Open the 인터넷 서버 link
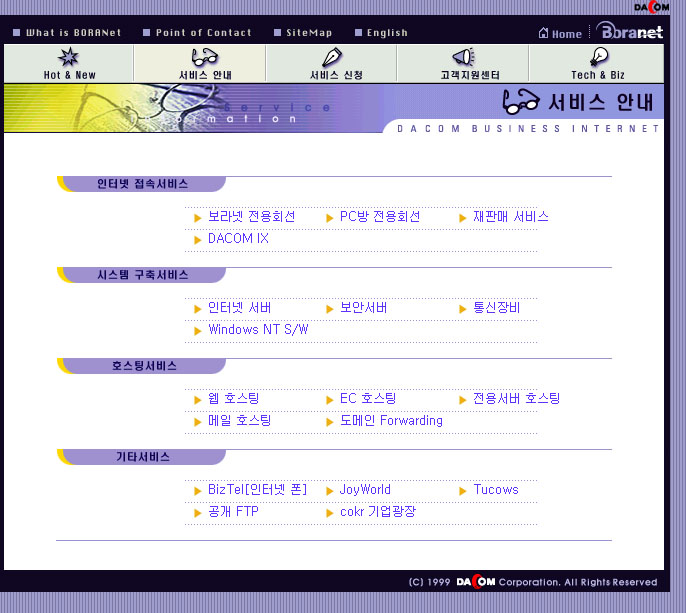Viewport: 686px width, 613px height. [x=239, y=308]
